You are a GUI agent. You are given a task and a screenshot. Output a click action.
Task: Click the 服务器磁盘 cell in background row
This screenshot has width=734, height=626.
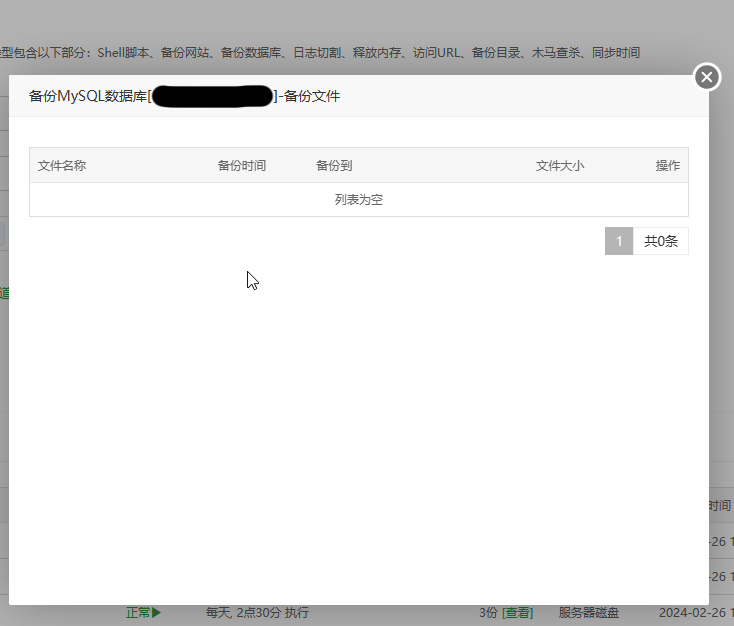pos(588,612)
